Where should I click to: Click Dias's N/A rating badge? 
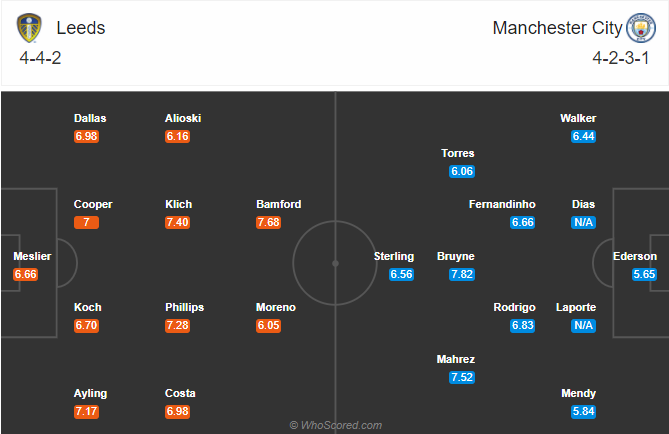tap(583, 222)
